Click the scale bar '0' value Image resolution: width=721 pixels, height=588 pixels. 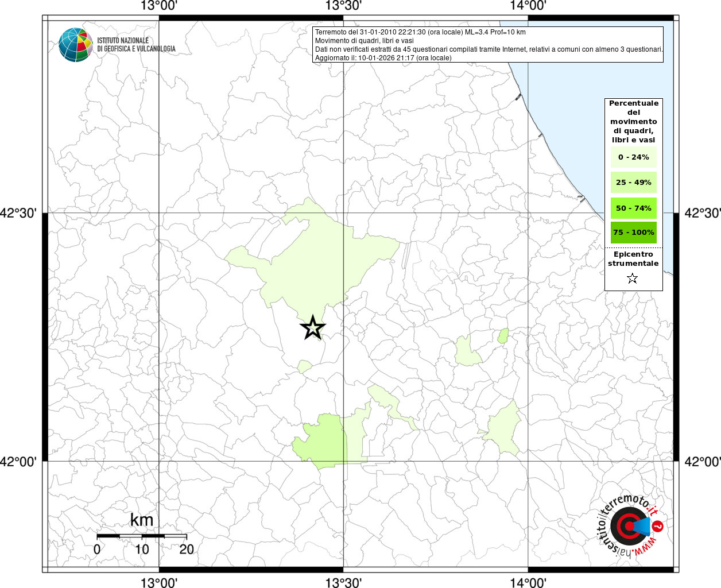97,550
